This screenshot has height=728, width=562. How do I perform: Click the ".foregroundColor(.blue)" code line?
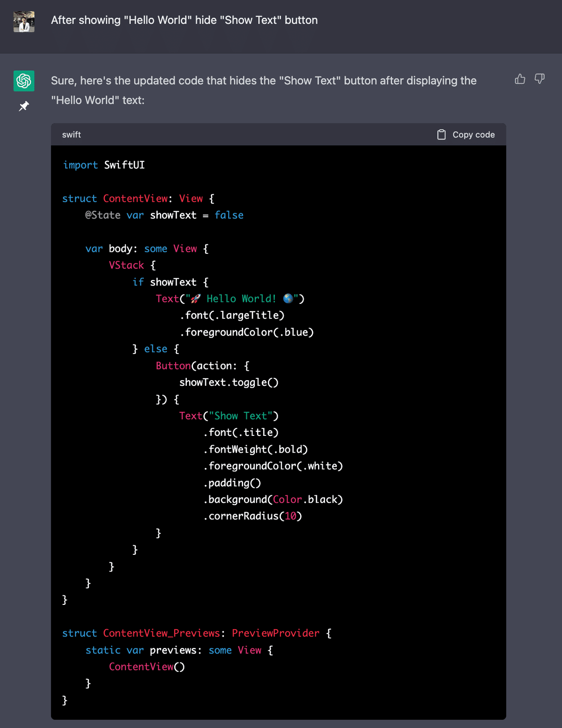(x=247, y=332)
